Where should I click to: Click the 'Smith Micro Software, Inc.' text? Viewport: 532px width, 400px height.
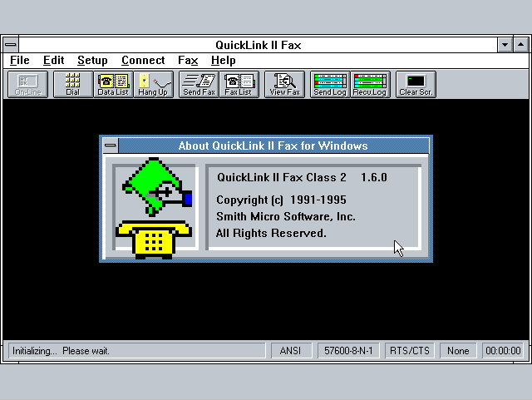coord(286,216)
